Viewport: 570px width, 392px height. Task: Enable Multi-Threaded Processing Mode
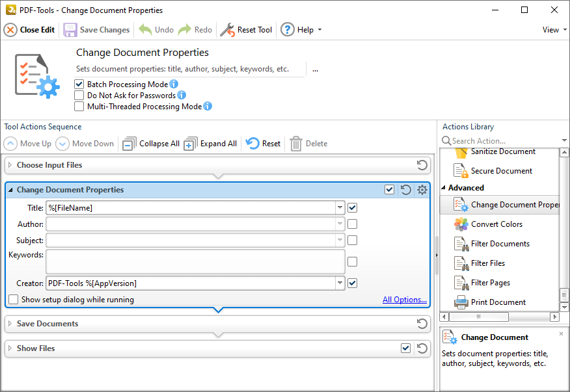pos(79,106)
